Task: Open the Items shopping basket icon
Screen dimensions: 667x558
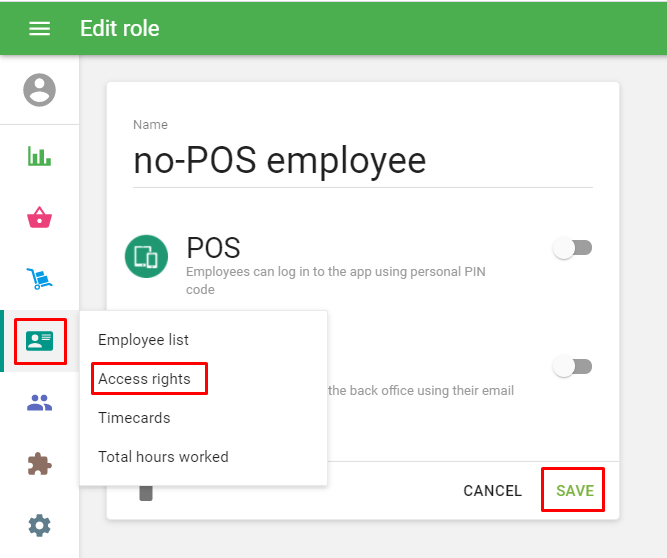Action: [x=39, y=217]
